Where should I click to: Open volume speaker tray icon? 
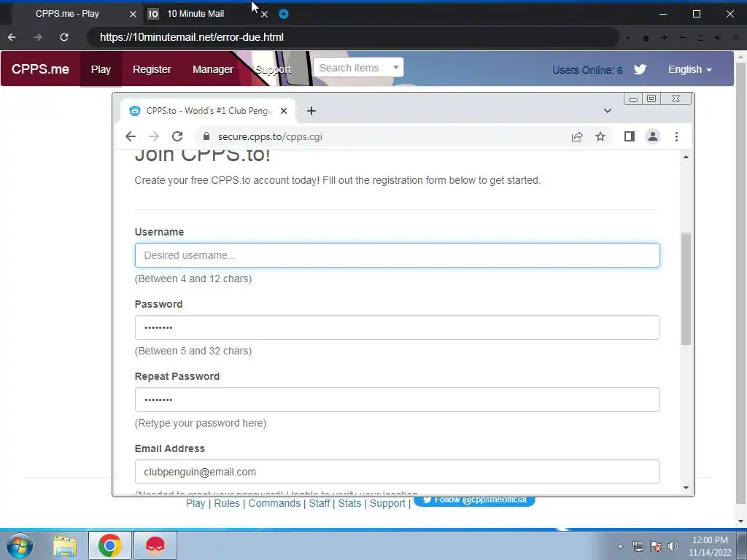pos(673,546)
